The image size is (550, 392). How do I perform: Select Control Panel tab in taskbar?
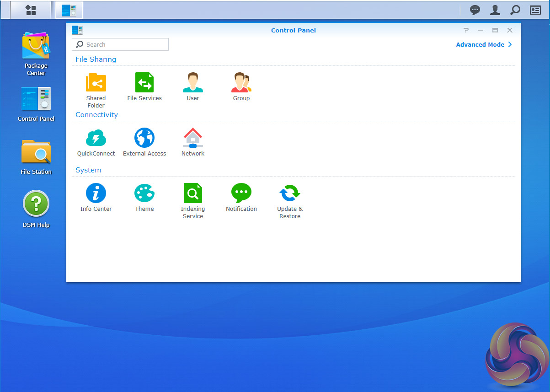69,10
